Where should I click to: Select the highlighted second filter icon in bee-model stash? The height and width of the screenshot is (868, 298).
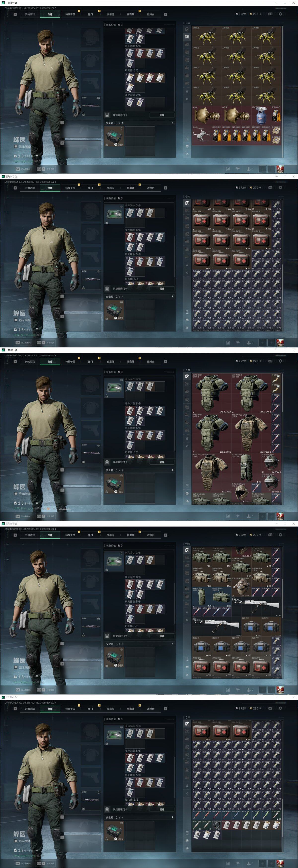click(x=187, y=37)
